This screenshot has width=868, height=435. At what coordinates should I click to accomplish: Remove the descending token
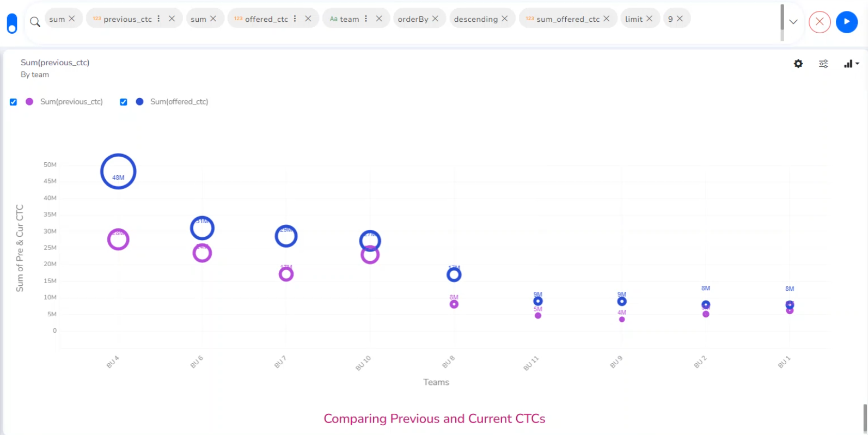click(505, 19)
